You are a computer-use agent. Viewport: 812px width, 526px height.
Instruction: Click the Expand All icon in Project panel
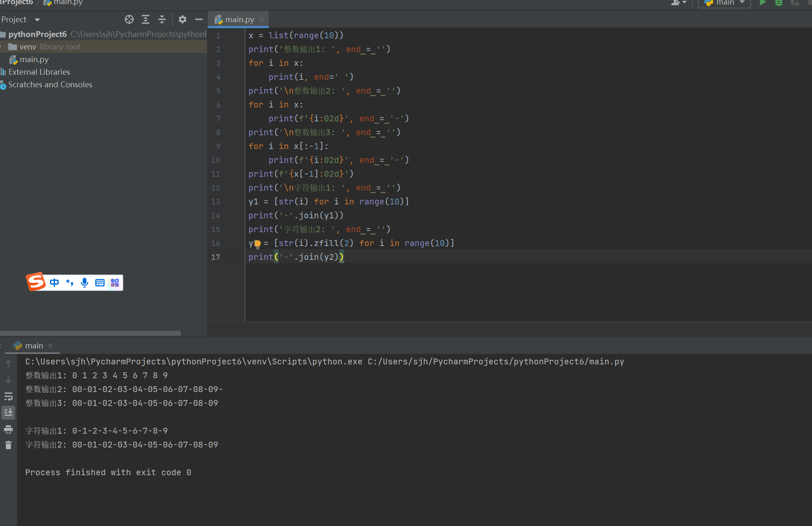click(x=146, y=19)
